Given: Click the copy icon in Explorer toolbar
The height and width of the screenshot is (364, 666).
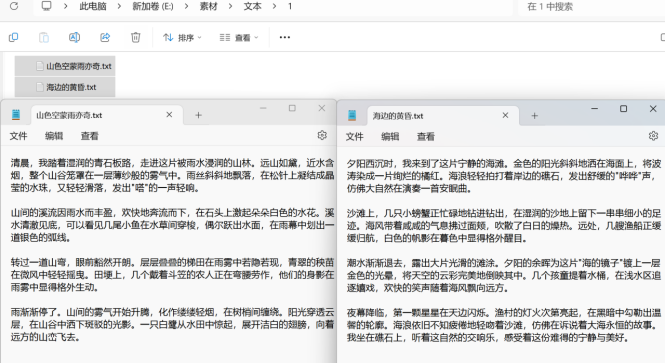Looking at the screenshot, I should tap(14, 37).
